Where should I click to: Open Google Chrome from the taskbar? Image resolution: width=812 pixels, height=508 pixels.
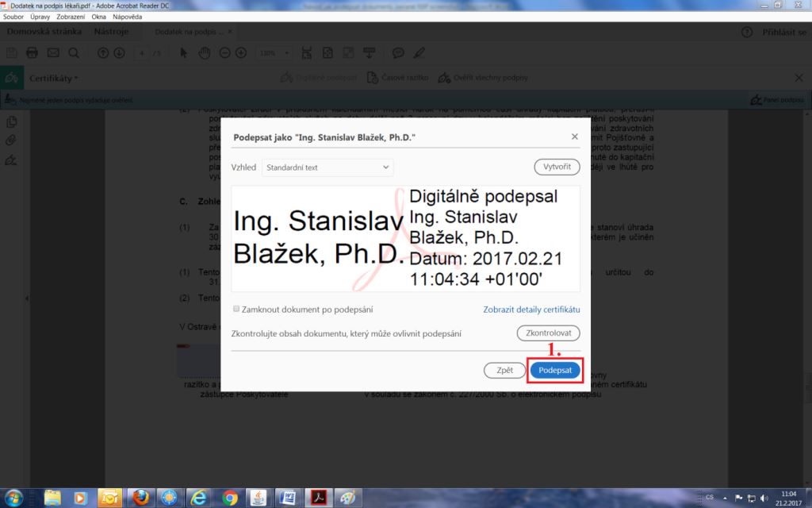click(x=230, y=497)
